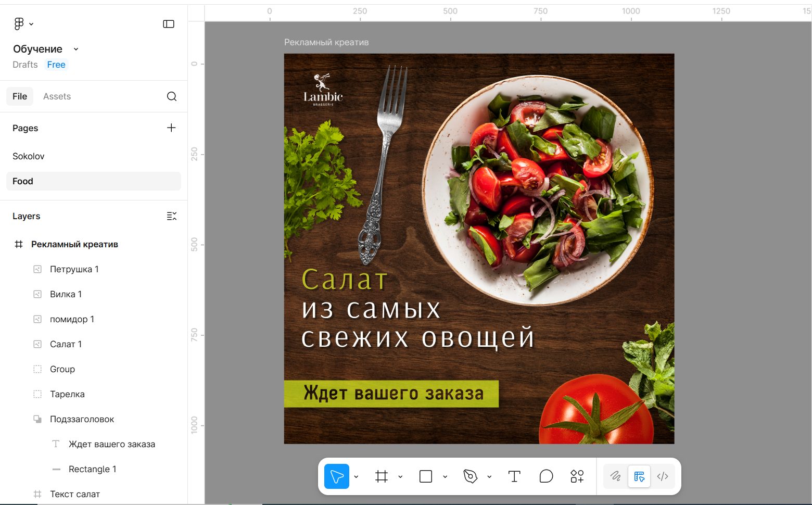
Task: Click the Ждет вашего заказа banner on canvas
Action: click(x=391, y=394)
